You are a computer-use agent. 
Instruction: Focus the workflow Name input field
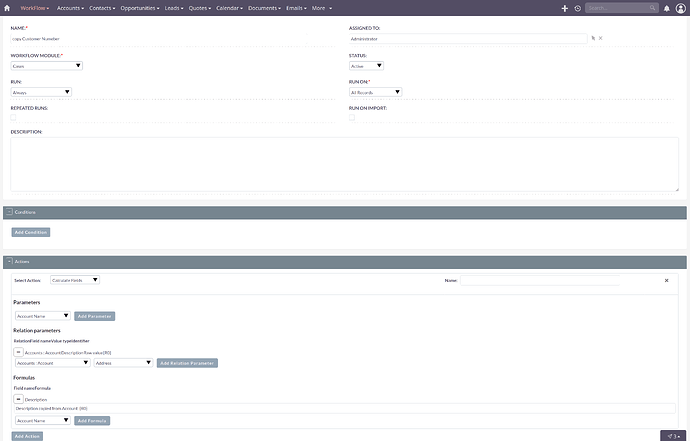point(159,39)
